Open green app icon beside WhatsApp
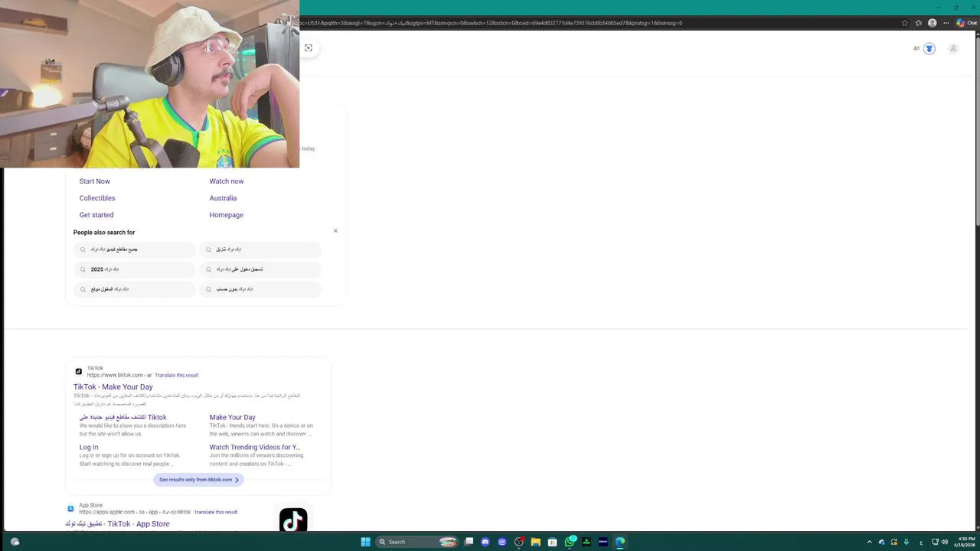This screenshot has width=980, height=551. pos(586,542)
